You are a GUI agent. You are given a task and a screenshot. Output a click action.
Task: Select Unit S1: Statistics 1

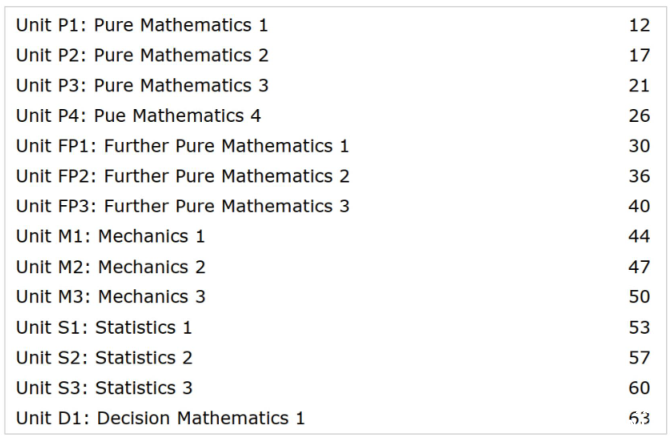(x=104, y=327)
